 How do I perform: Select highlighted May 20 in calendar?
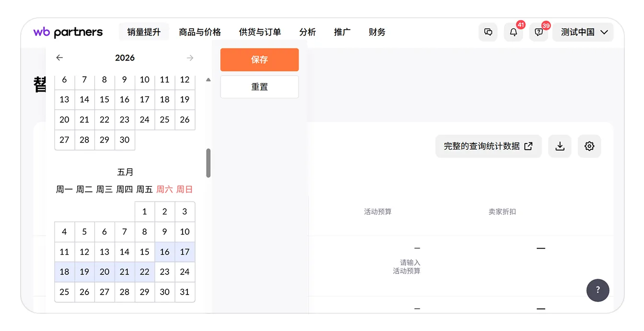point(104,272)
